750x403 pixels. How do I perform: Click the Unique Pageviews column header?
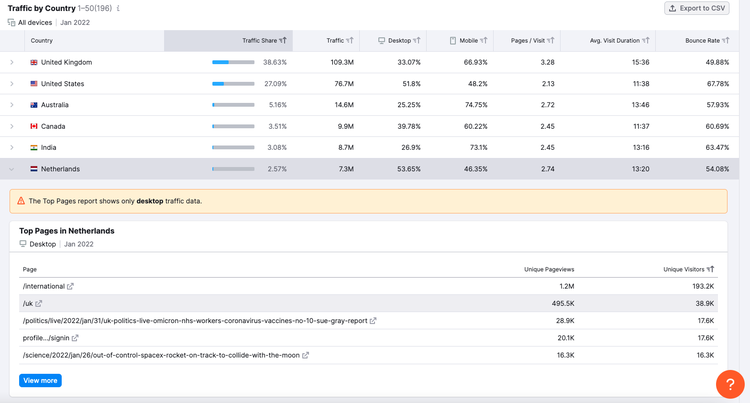(549, 269)
